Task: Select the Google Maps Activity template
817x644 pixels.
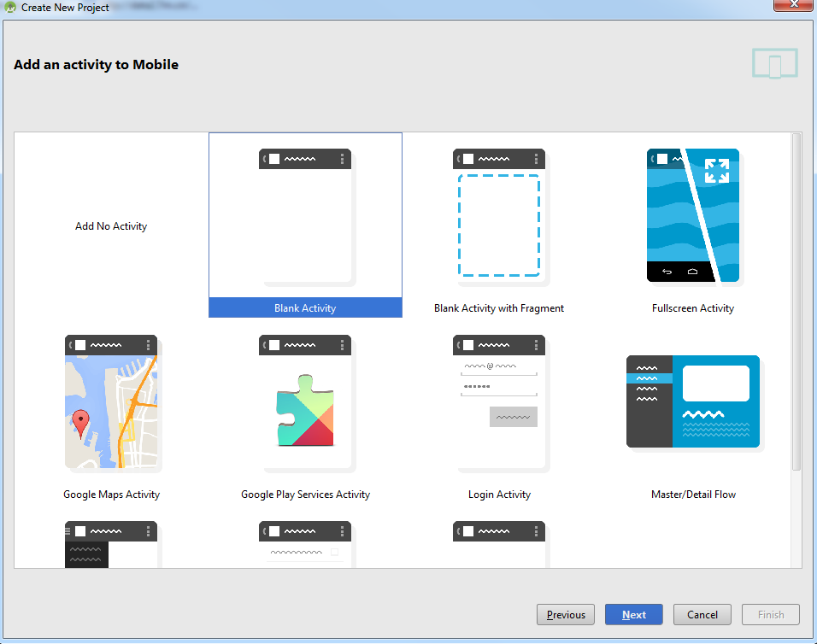Action: point(111,403)
